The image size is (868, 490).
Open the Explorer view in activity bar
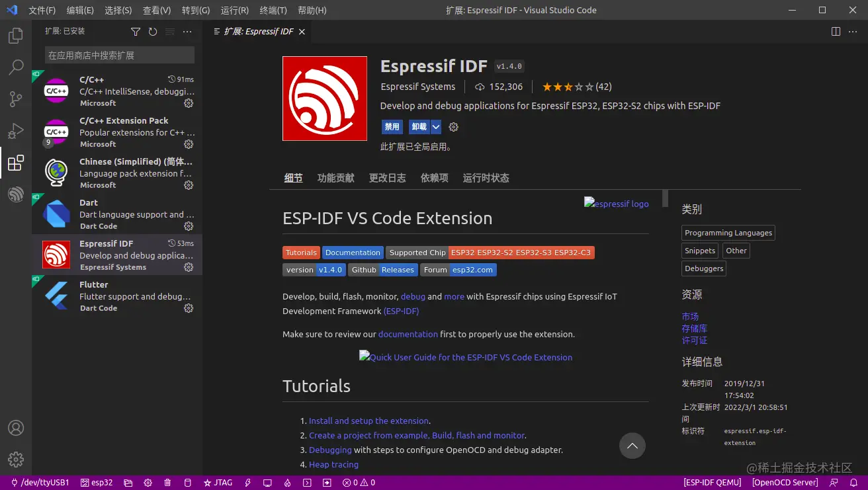pyautogui.click(x=16, y=36)
